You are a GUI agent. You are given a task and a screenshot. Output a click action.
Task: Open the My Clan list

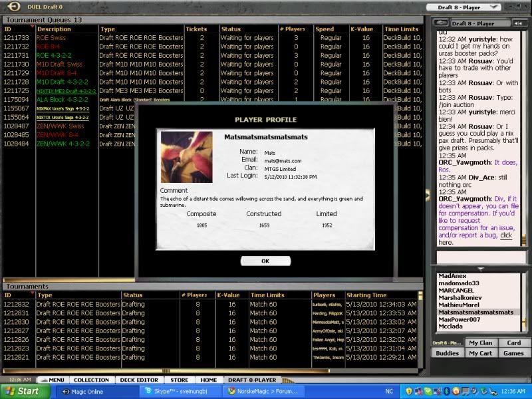tap(480, 343)
